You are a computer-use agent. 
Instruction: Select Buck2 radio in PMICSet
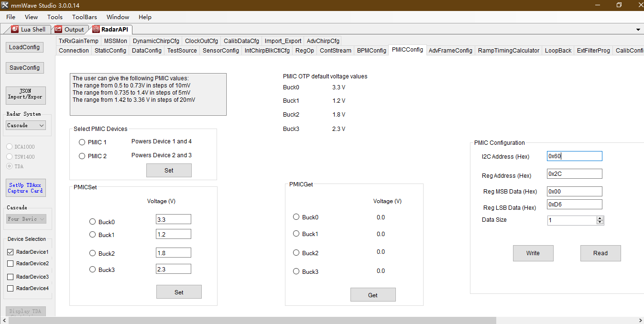click(x=93, y=253)
